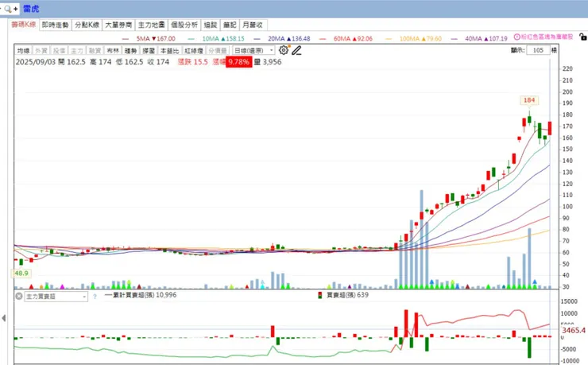Toggle the 布林 bands button
Screen dimensions: 588x365
[x=113, y=50]
